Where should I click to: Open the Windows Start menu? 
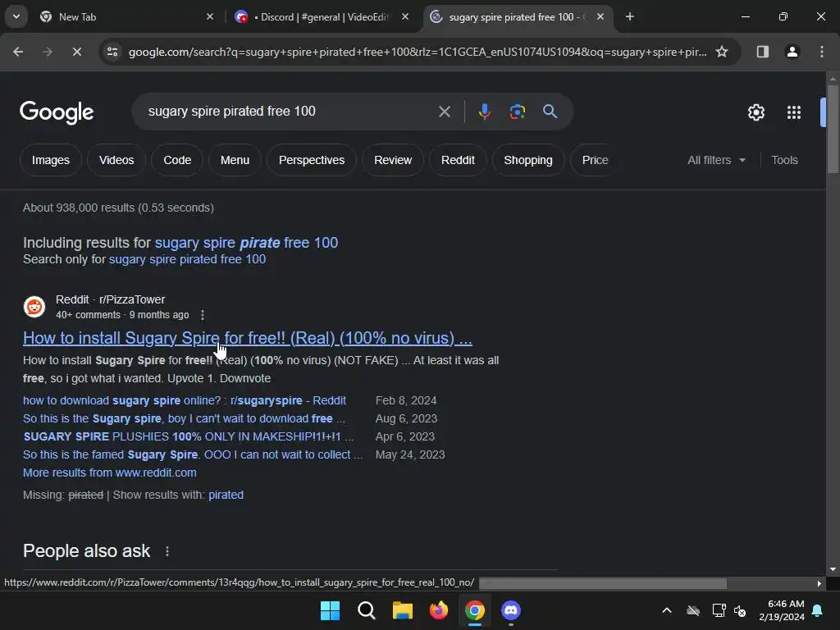click(330, 610)
